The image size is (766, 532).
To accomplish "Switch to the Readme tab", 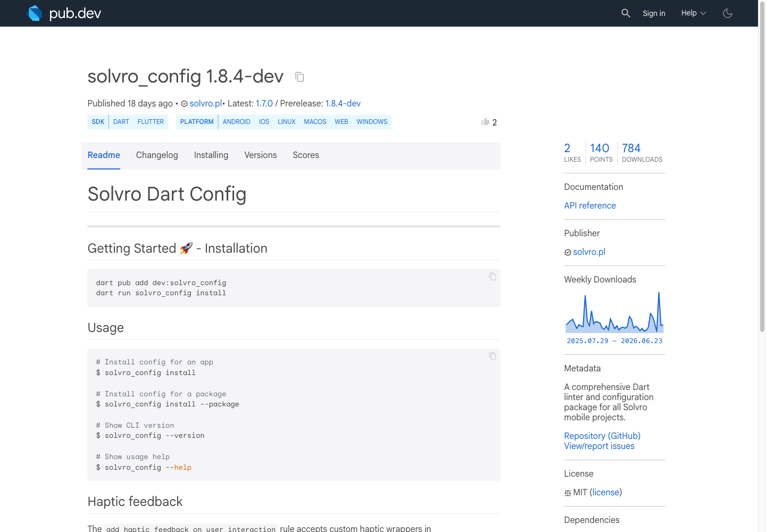I will pyautogui.click(x=104, y=155).
